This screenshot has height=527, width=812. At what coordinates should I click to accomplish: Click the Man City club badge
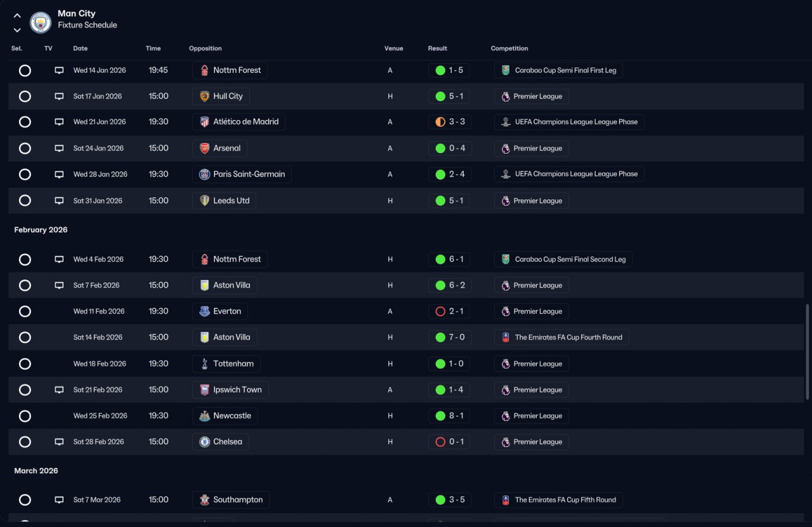[x=41, y=23]
